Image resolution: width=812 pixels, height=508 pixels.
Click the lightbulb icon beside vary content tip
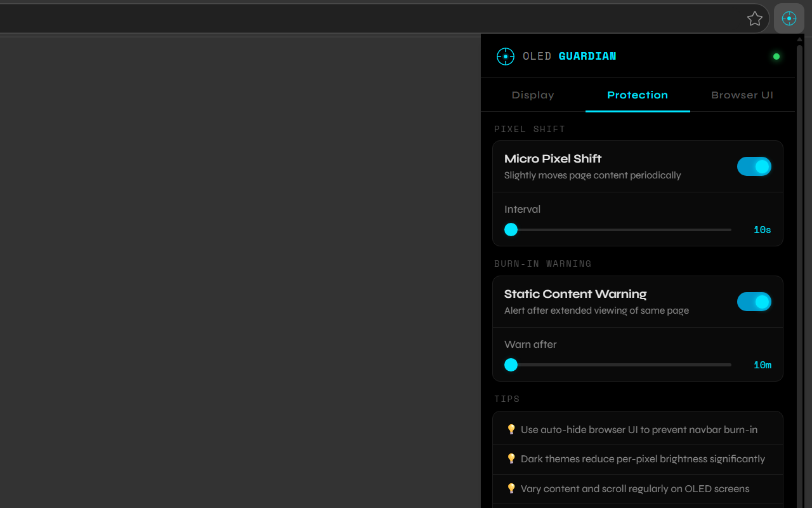(x=511, y=488)
